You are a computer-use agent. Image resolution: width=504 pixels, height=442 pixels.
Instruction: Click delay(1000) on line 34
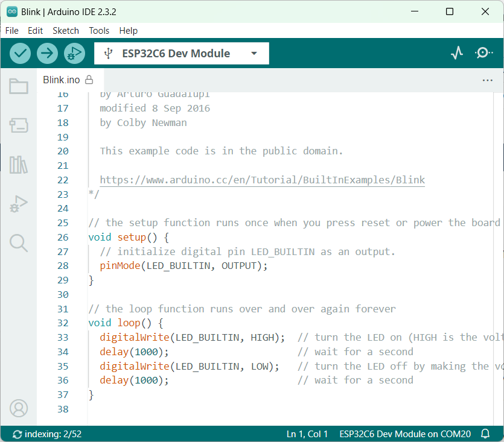(134, 352)
